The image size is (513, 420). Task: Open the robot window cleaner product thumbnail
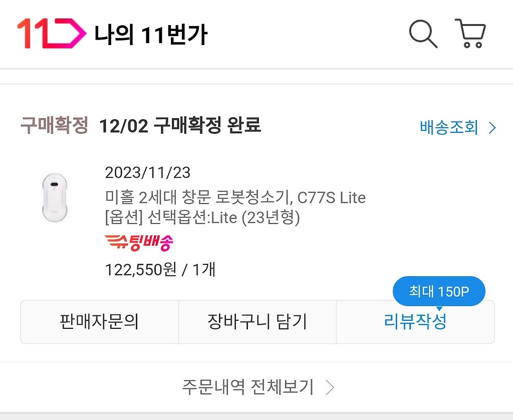pos(55,198)
